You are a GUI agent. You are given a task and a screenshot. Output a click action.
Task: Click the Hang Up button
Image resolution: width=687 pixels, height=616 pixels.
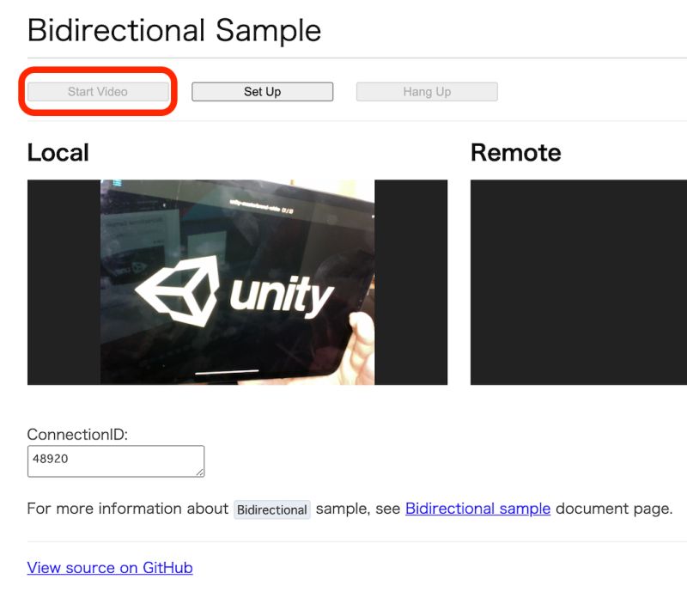[427, 91]
